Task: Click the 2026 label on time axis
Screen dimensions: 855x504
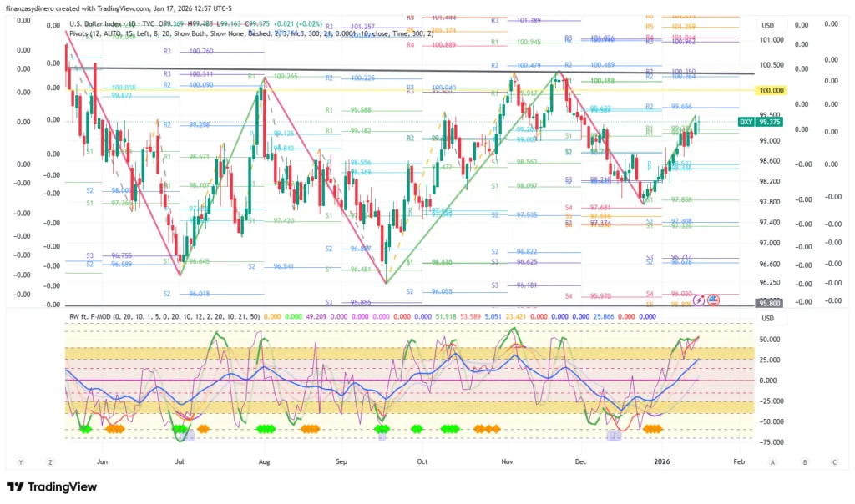Action: (662, 461)
